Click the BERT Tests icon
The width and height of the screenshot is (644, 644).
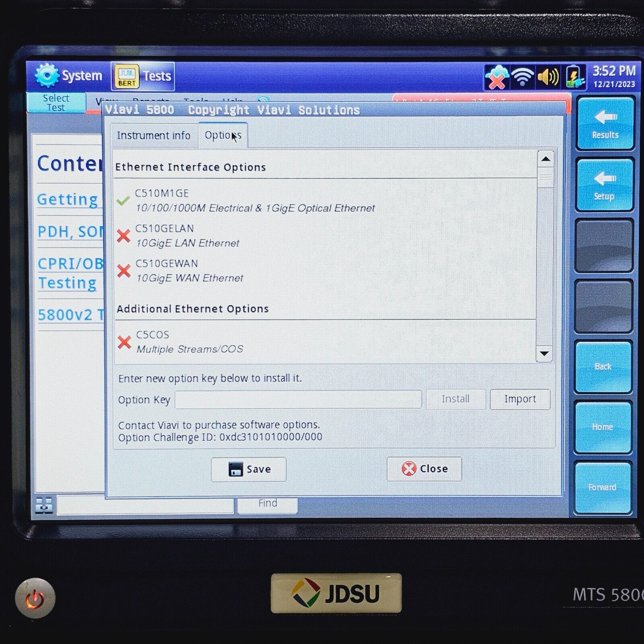click(x=126, y=76)
